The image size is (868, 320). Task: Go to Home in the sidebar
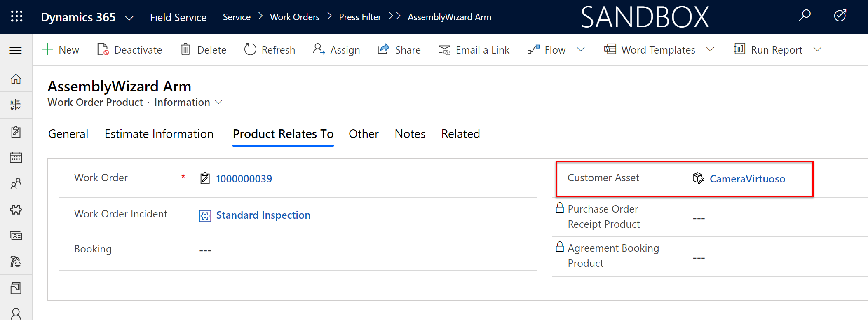pyautogui.click(x=16, y=79)
